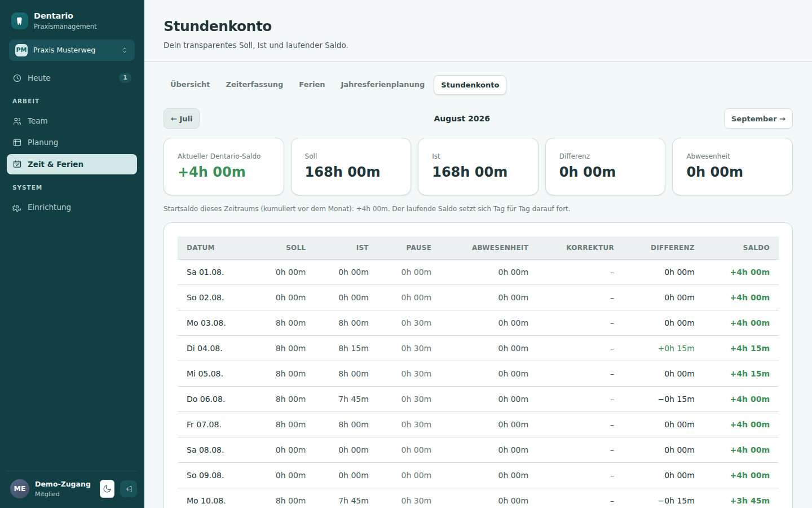Screen dimensions: 812x508
Task: Click the Differenz summary card
Action: coord(605,167)
